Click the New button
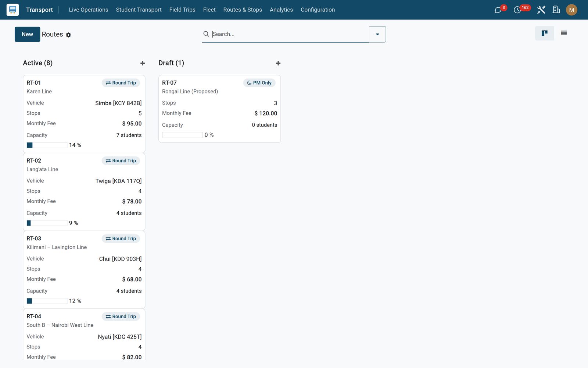Screen dimensions: 588x368 click(27, 34)
